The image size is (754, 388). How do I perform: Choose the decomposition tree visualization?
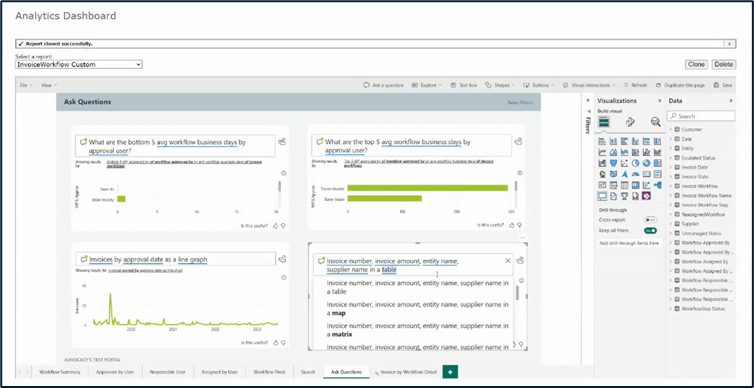[x=657, y=185]
